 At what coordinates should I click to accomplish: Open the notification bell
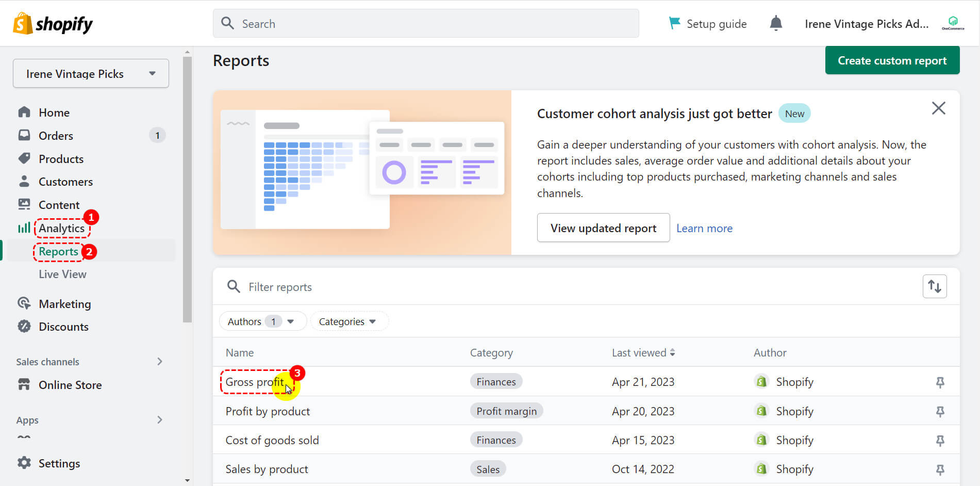point(776,23)
